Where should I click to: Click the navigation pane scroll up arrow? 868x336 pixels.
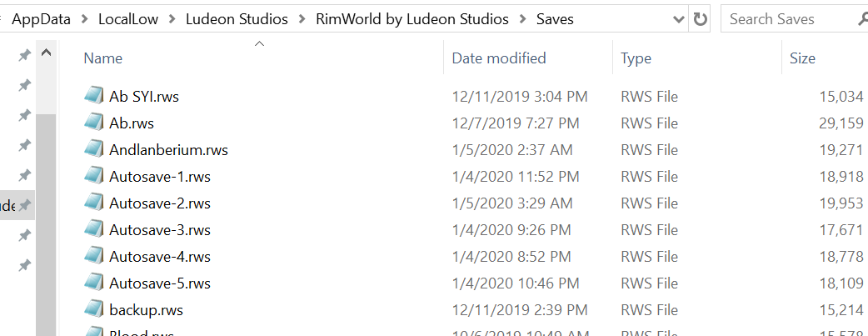(x=47, y=53)
